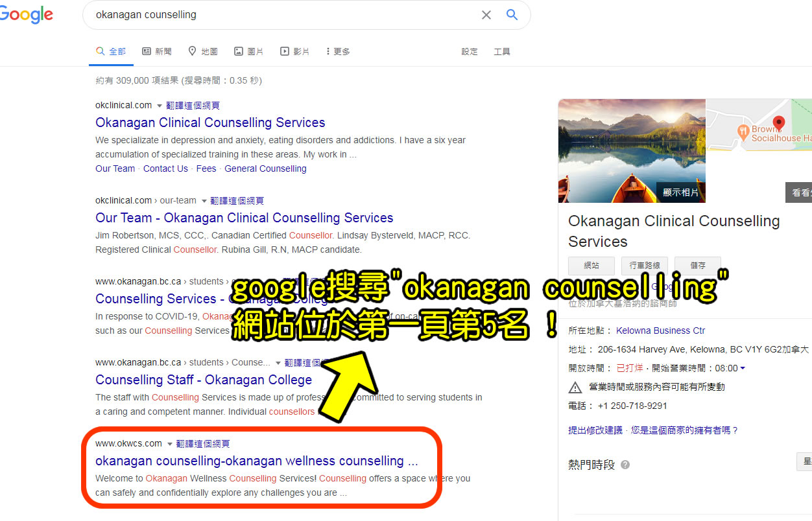This screenshot has width=812, height=521.
Task: Click the 網站 website button
Action: click(x=591, y=265)
